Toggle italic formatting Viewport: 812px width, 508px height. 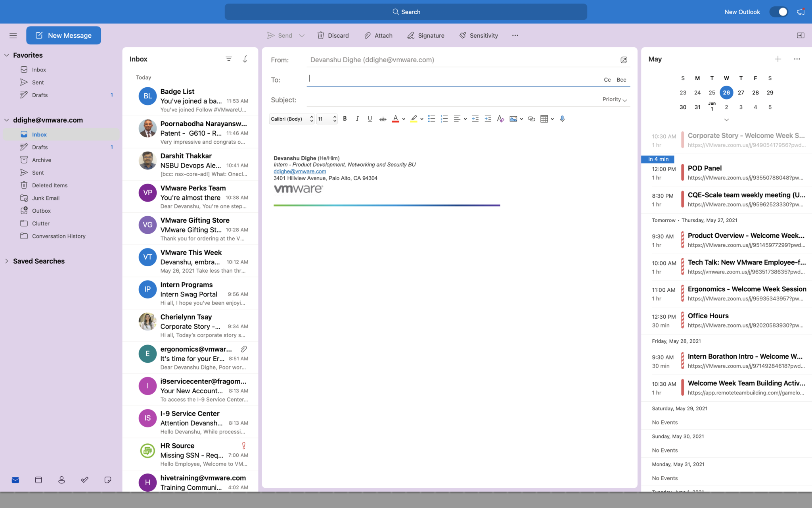coord(357,119)
